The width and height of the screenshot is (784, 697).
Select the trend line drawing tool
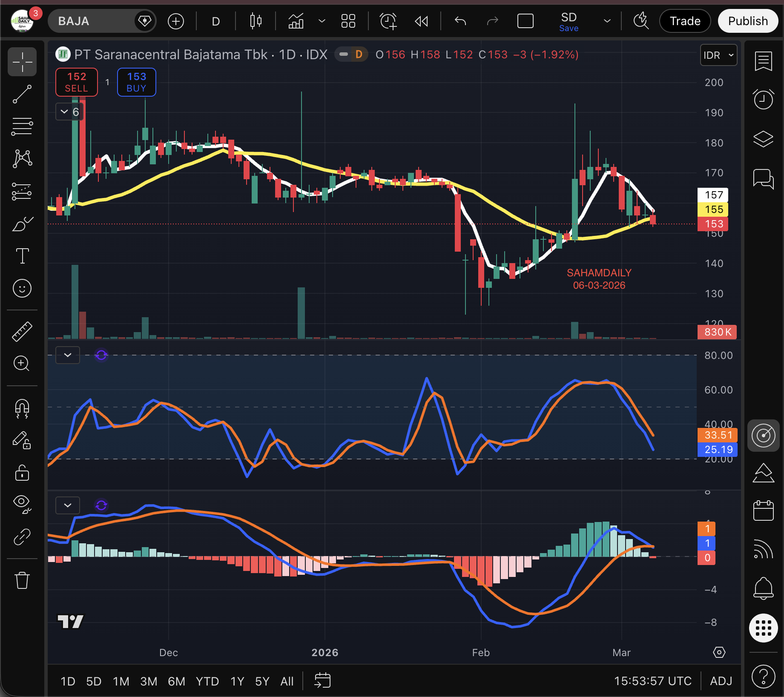(x=22, y=94)
